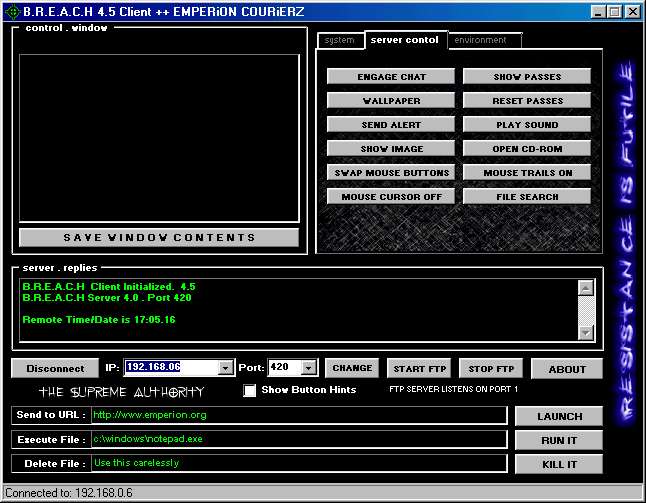The width and height of the screenshot is (646, 503).
Task: Click the Kill It button
Action: 558,464
